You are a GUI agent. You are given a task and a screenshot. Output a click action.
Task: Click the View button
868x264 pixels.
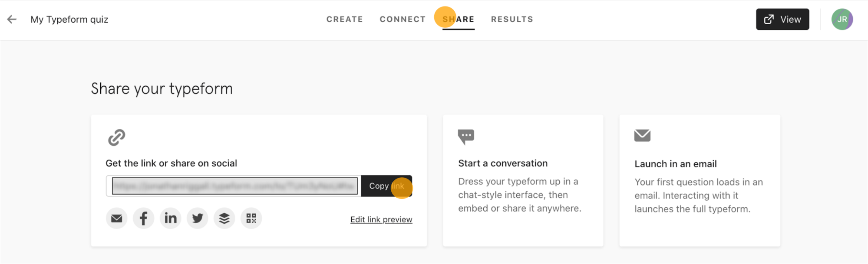782,19
